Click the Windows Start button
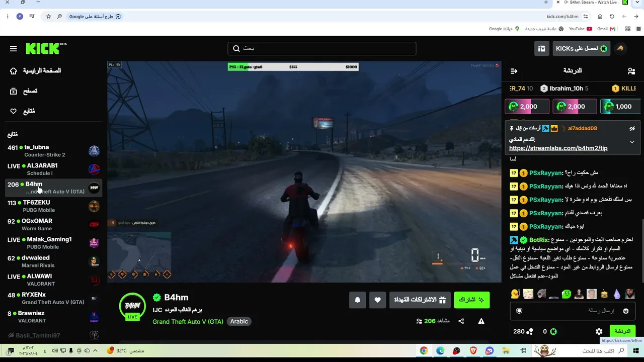 pyautogui.click(x=636, y=351)
